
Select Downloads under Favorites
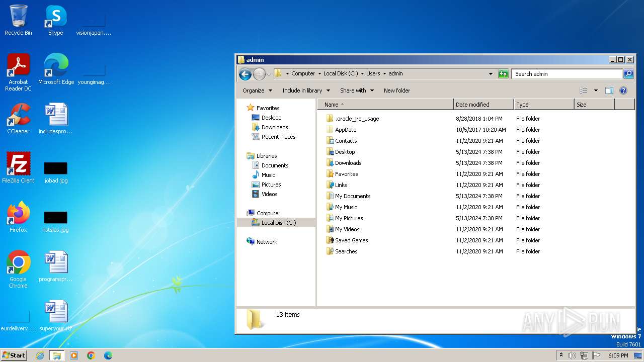275,127
